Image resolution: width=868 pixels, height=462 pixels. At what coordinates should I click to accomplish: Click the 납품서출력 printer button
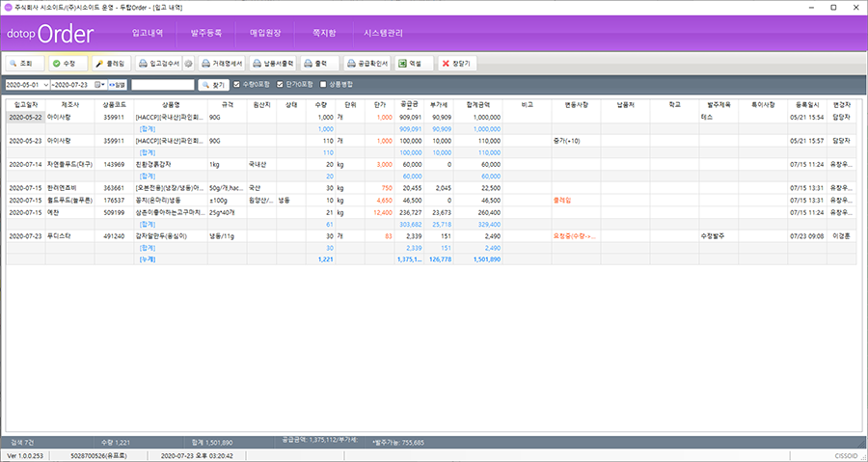click(271, 63)
